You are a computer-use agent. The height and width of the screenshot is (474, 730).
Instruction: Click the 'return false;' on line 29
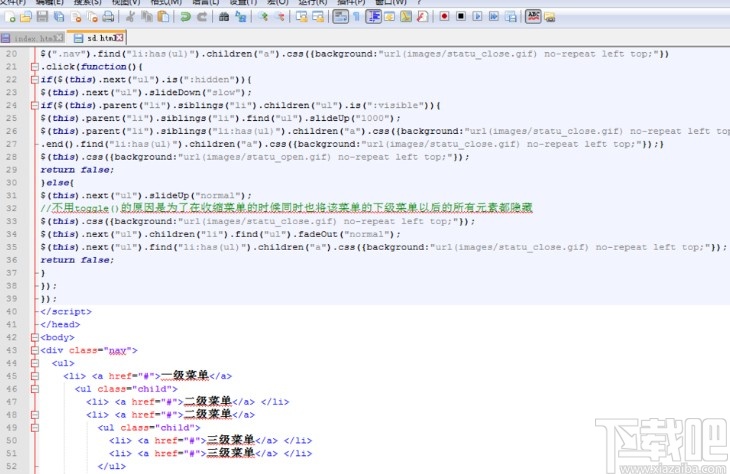pos(77,170)
